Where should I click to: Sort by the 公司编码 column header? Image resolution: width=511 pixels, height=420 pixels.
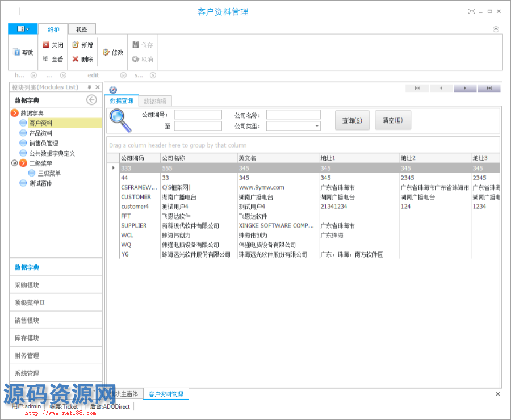pyautogui.click(x=140, y=158)
